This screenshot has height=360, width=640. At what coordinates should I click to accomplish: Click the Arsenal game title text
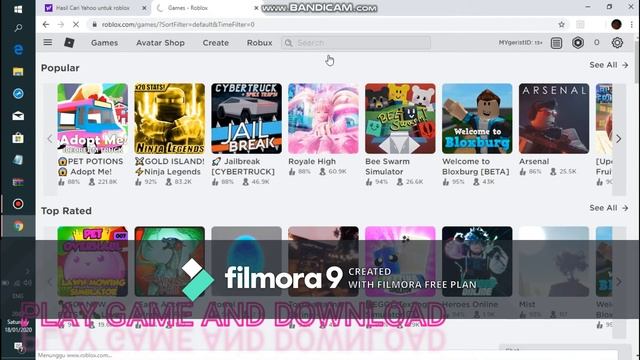[534, 162]
